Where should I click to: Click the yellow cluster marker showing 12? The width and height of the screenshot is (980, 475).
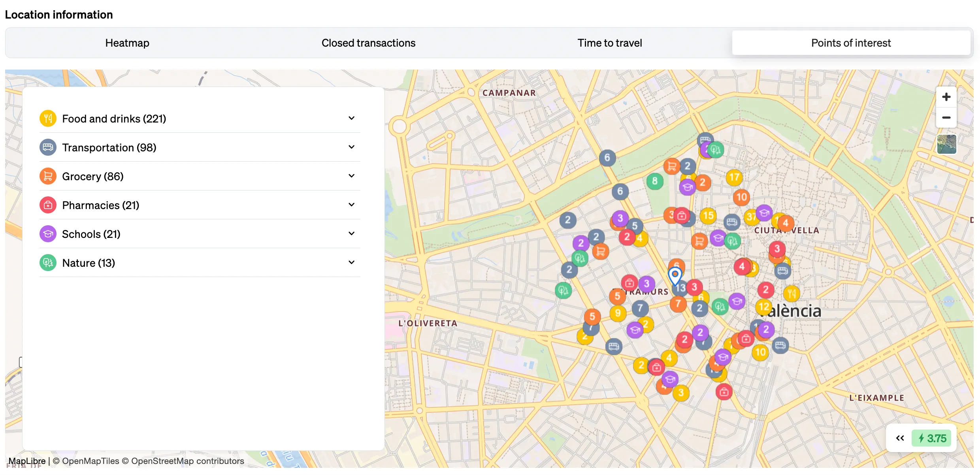[x=763, y=307]
